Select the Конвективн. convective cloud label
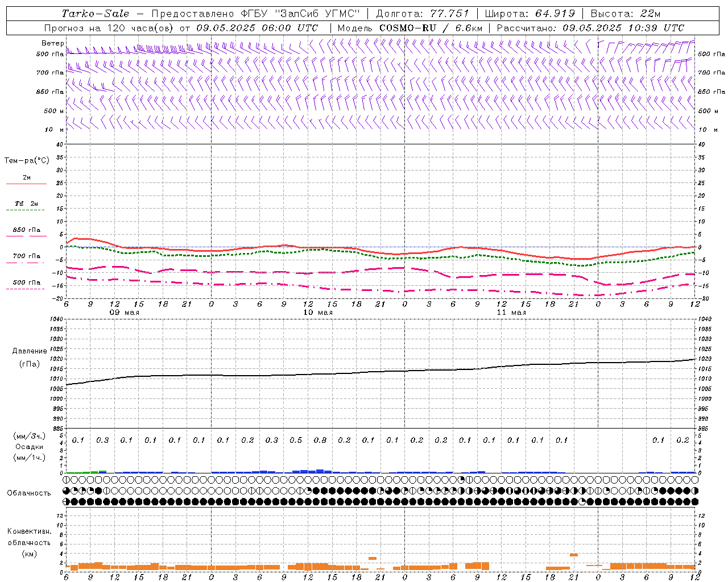Image resolution: width=728 pixels, height=582 pixels. (29, 532)
